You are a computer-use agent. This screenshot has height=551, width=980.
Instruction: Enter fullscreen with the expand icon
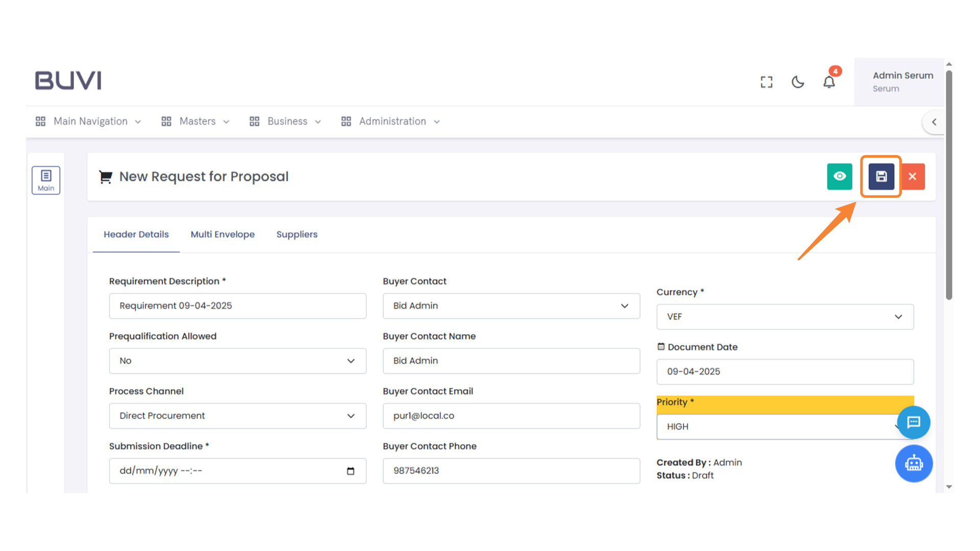[766, 82]
